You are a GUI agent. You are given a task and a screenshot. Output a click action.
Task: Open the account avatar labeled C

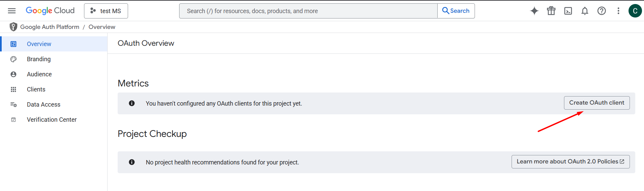(x=635, y=11)
